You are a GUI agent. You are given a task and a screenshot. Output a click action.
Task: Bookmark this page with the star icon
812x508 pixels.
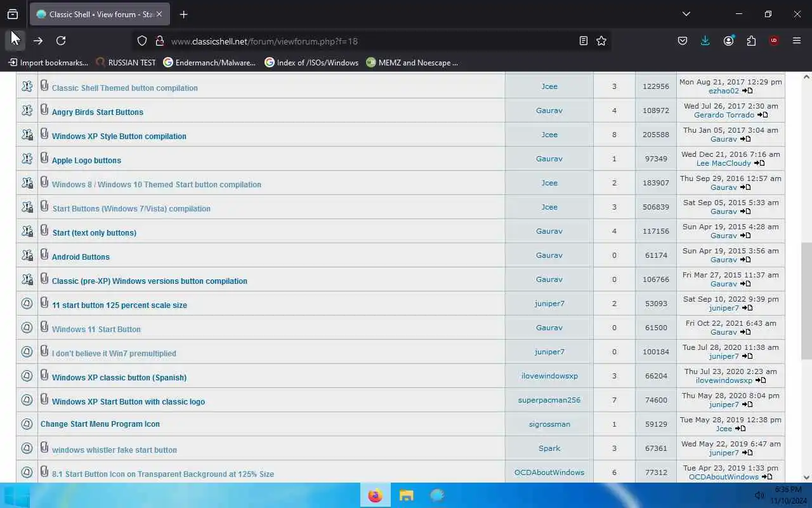601,41
